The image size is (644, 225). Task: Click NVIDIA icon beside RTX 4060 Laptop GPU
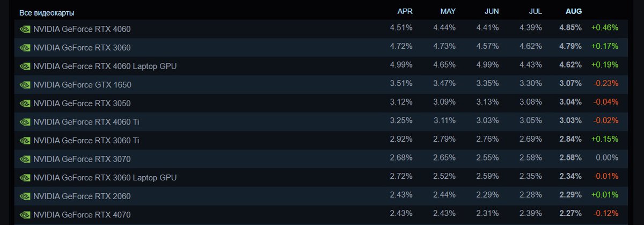click(25, 66)
